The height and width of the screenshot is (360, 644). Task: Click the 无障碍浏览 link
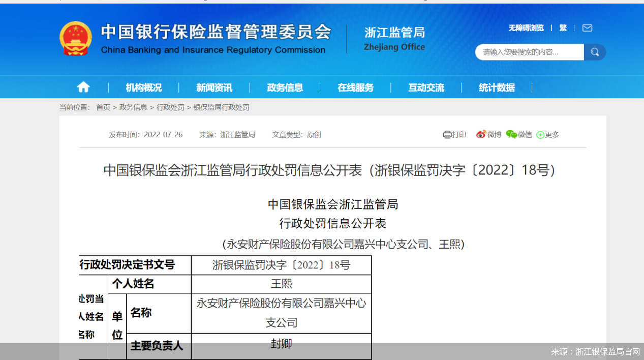[526, 28]
